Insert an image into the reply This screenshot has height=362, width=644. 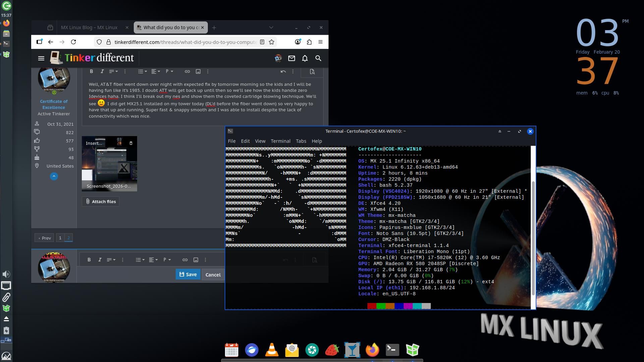click(198, 71)
